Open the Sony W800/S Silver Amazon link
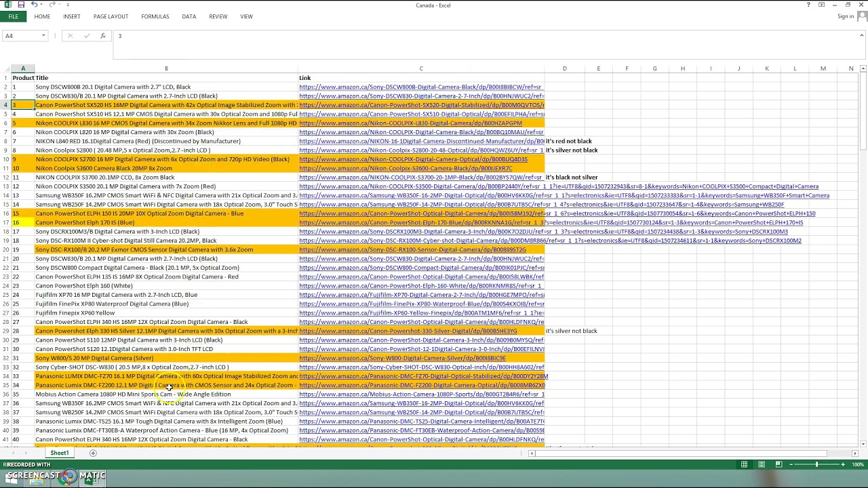 point(402,358)
